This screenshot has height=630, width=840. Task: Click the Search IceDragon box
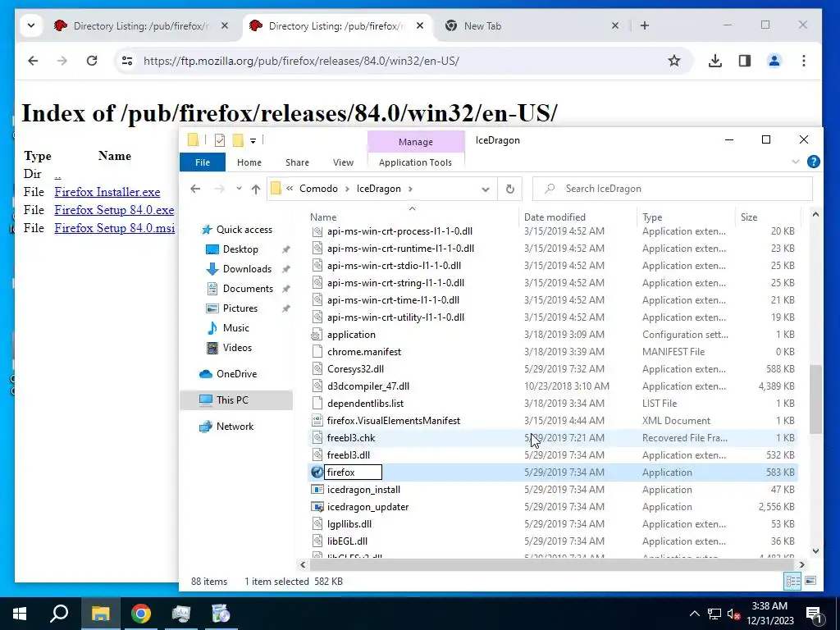pos(673,189)
